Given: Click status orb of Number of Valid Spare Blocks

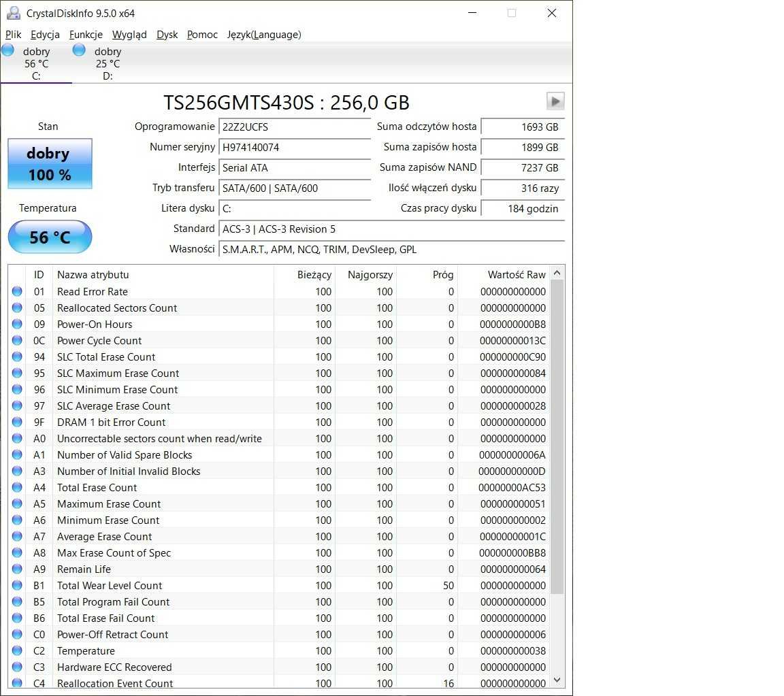Looking at the screenshot, I should click(x=17, y=454).
